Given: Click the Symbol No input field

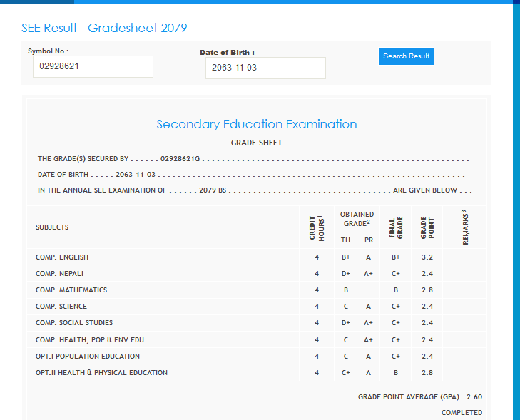Looking at the screenshot, I should pyautogui.click(x=93, y=67).
